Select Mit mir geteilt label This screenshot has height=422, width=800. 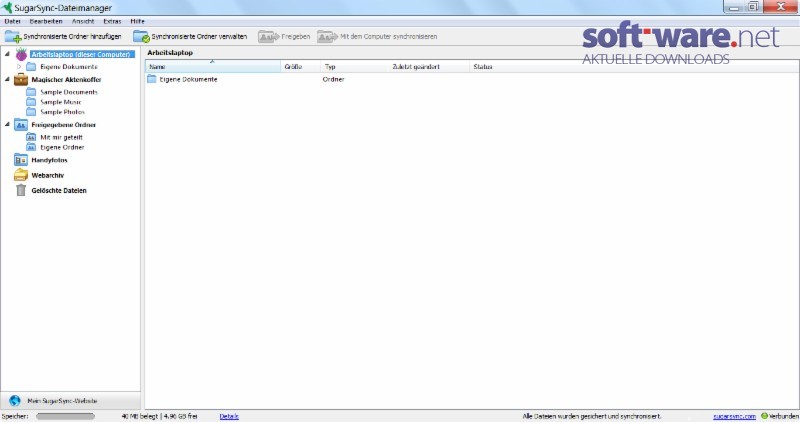tap(61, 137)
